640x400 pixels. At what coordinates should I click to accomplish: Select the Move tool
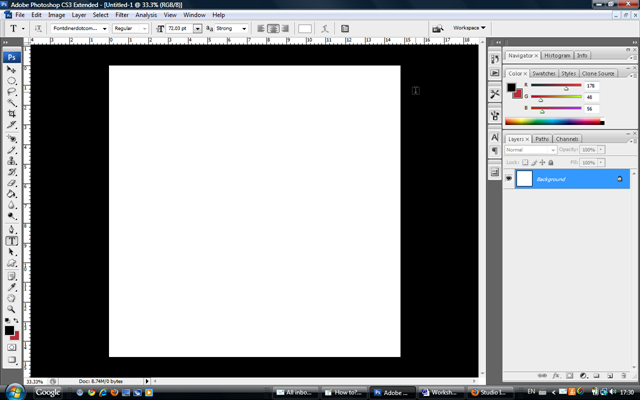pyautogui.click(x=11, y=69)
